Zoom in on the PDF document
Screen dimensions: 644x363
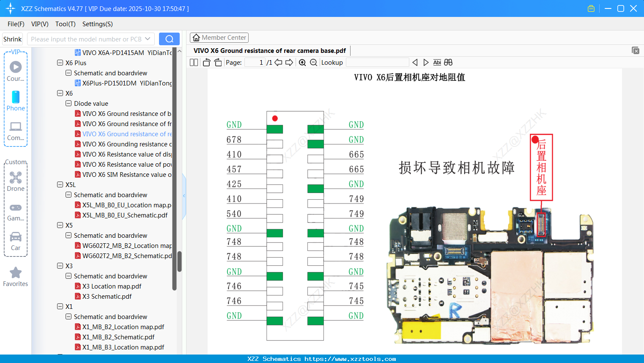[x=302, y=62]
